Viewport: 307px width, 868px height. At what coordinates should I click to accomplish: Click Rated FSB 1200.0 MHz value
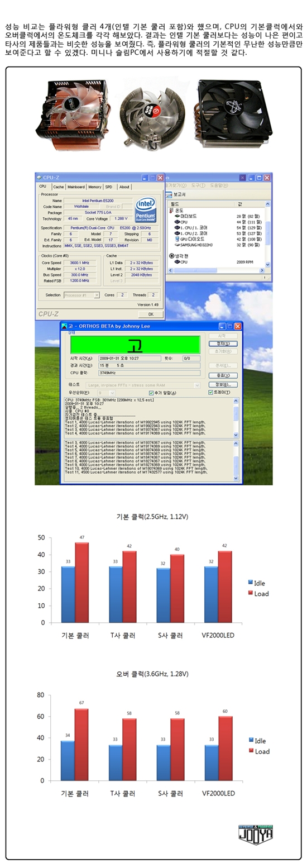pos(79,281)
